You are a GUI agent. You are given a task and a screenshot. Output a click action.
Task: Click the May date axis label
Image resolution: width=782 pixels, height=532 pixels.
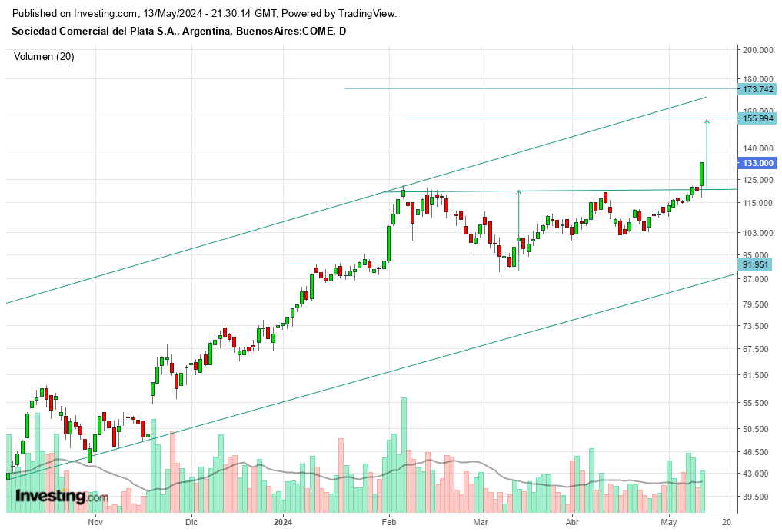(x=669, y=522)
